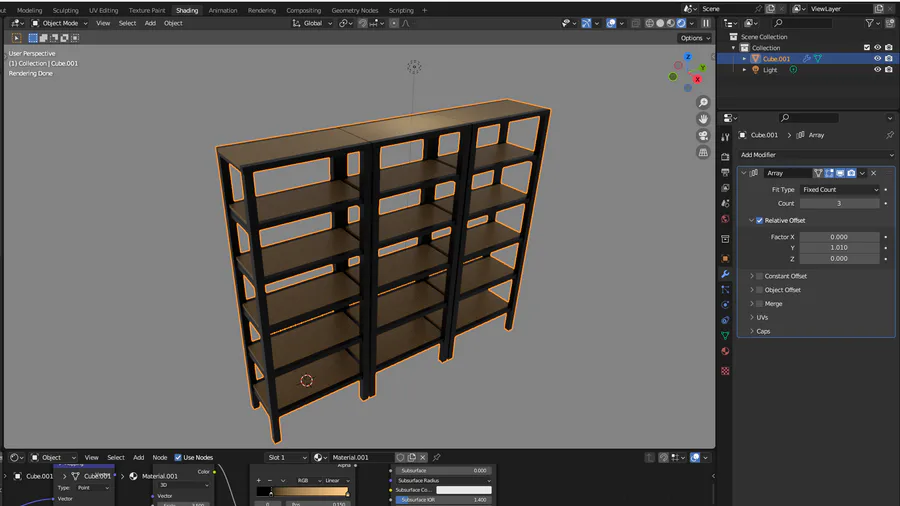Open the Material properties tab icon
Screen dimensions: 900x506
[x=725, y=351]
